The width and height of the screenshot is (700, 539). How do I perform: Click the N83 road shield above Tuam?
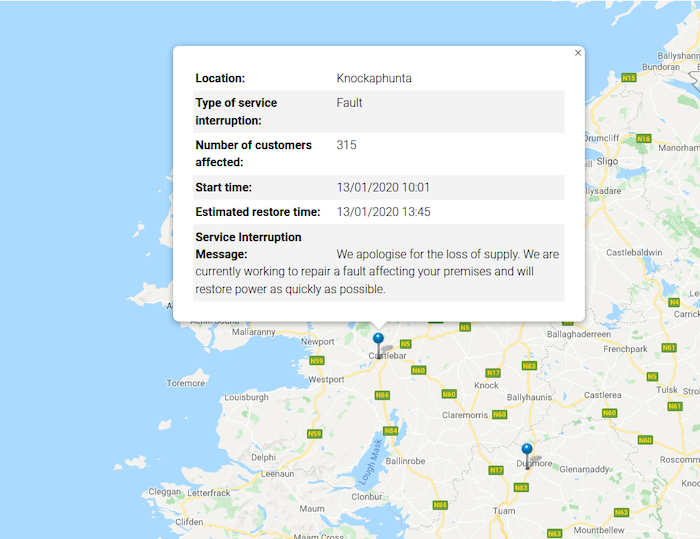coord(521,487)
